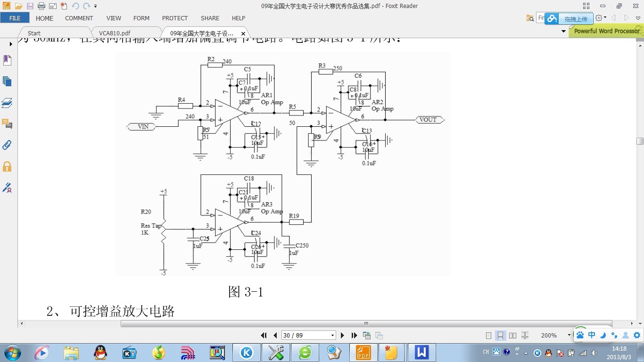Open the document tab list dropdown arrow
Viewport: 644px width, 362px height.
coord(564,32)
